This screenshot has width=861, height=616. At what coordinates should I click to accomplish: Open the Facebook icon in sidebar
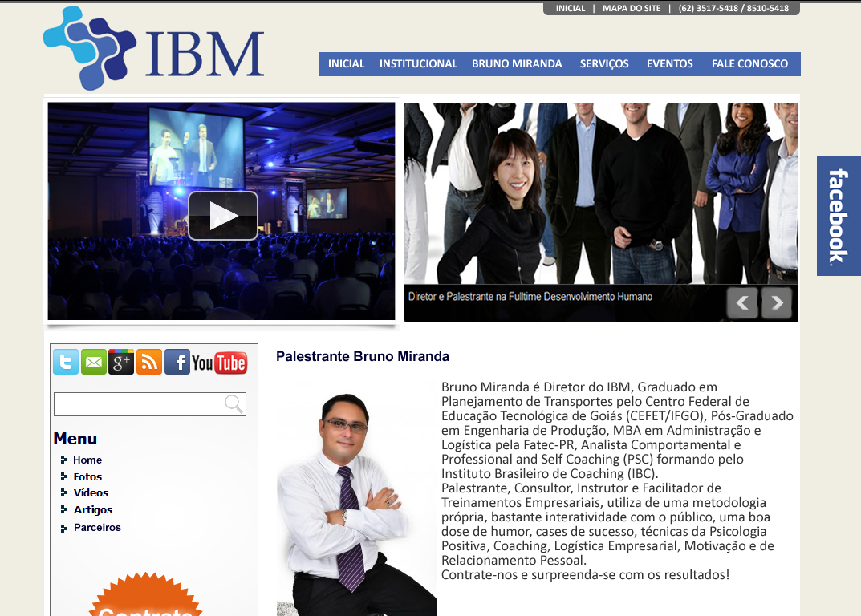[x=177, y=362]
